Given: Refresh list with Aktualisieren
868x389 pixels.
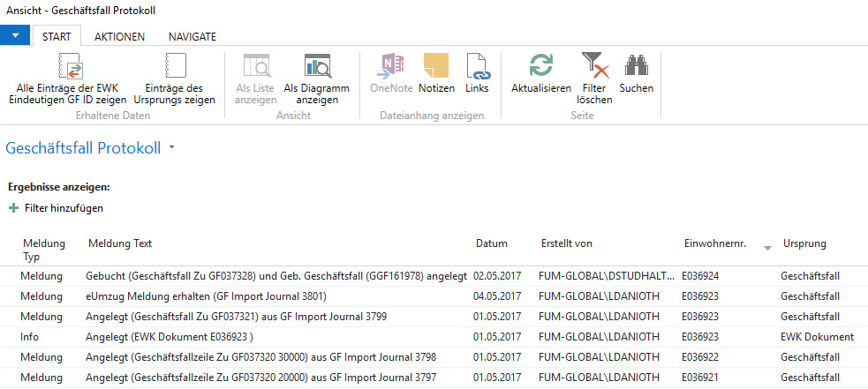Looking at the screenshot, I should coord(540,73).
